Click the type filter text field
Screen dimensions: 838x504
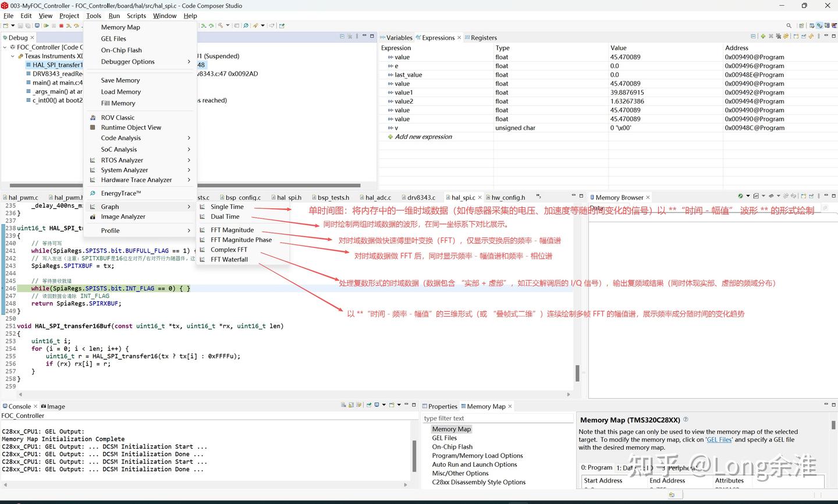tap(498, 418)
